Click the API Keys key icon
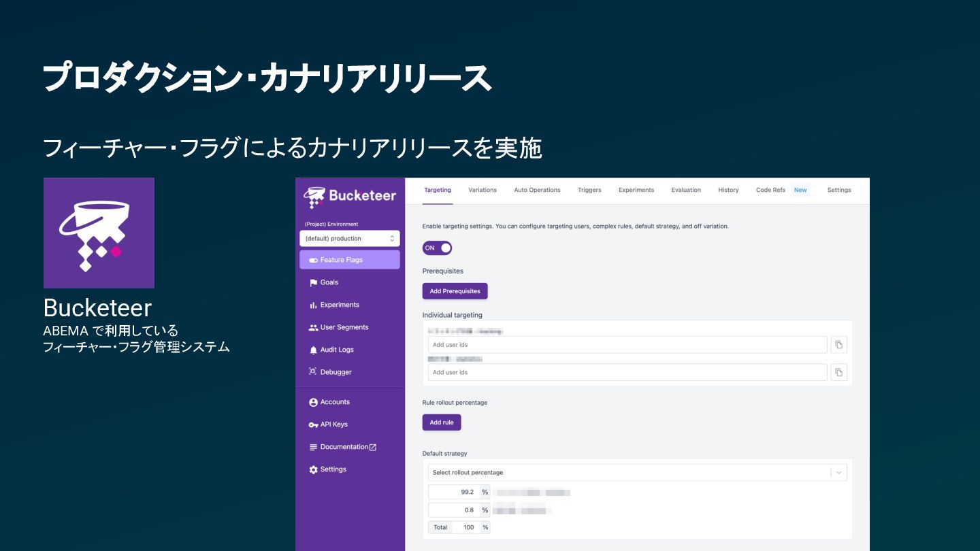Image resolution: width=980 pixels, height=551 pixels. [313, 424]
